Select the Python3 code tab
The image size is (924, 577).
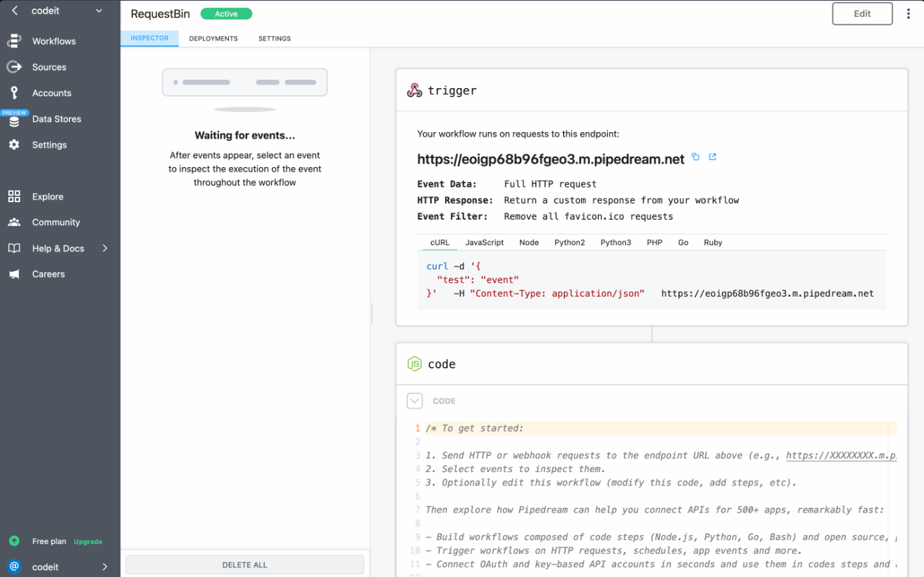pos(616,243)
